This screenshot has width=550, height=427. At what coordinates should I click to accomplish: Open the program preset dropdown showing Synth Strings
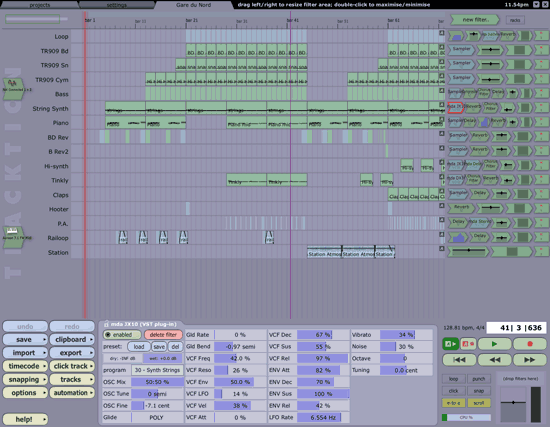click(x=157, y=370)
